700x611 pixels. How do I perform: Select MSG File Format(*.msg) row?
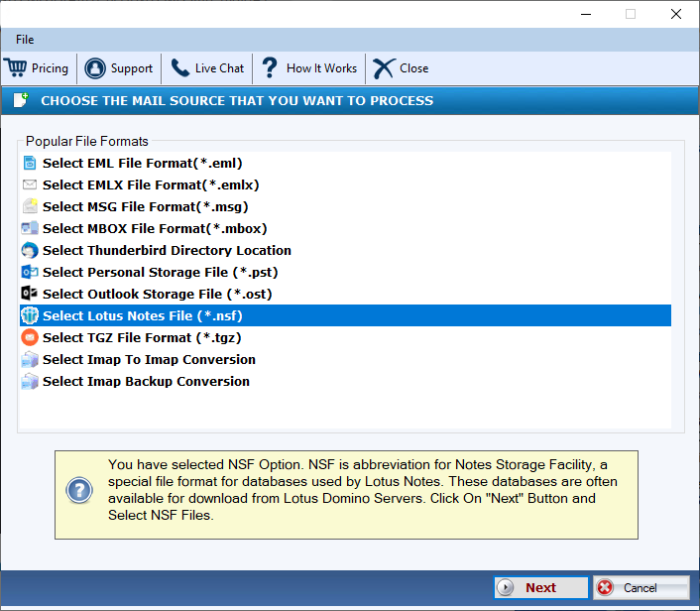point(345,206)
